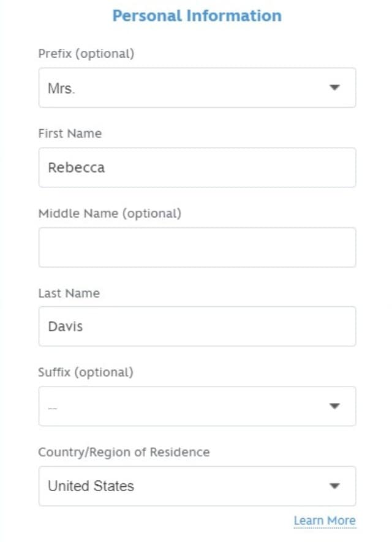Viewport: 392px width, 542px height.
Task: Click the Personal Information heading
Action: [x=197, y=16]
